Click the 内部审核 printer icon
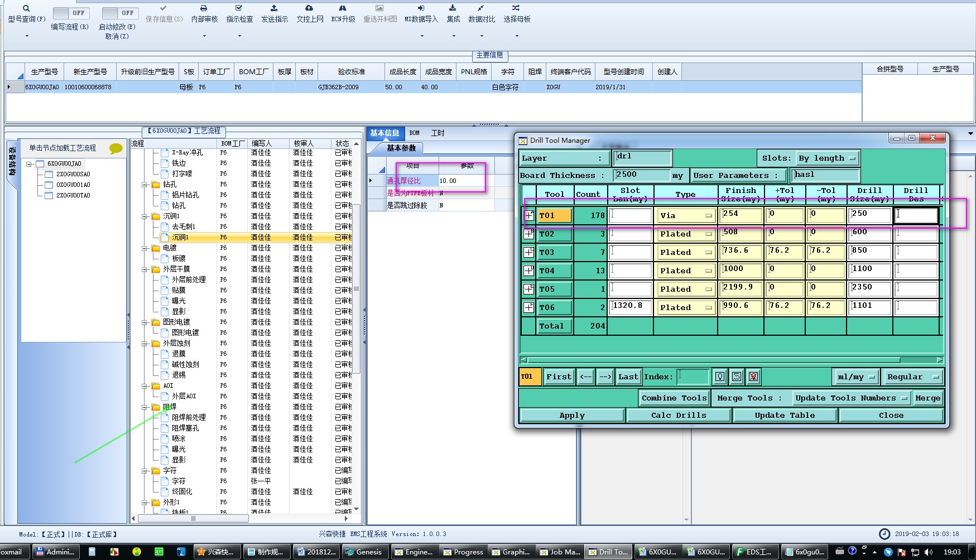The image size is (976, 560). [x=204, y=8]
